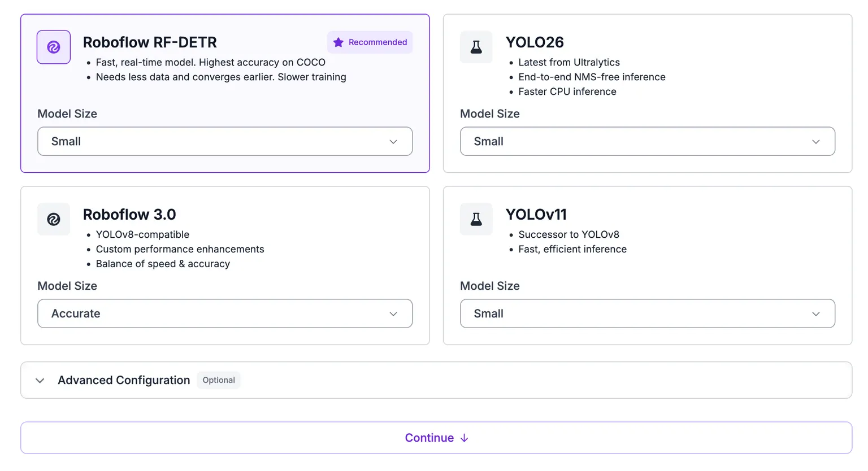This screenshot has width=868, height=471.
Task: Click the YOLO26 flask icon
Action: point(476,47)
